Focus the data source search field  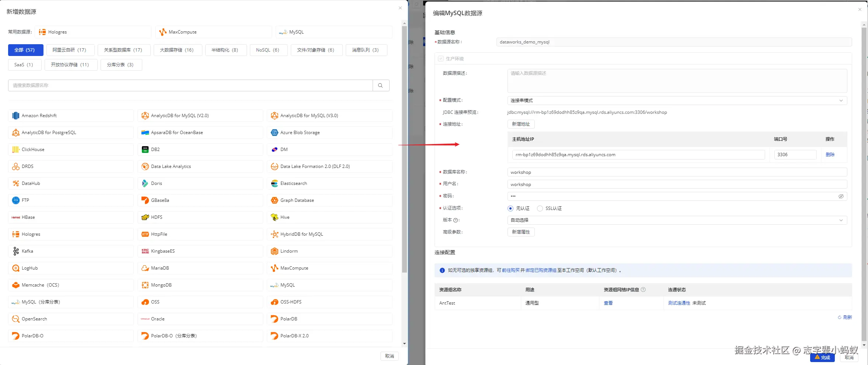click(x=190, y=85)
